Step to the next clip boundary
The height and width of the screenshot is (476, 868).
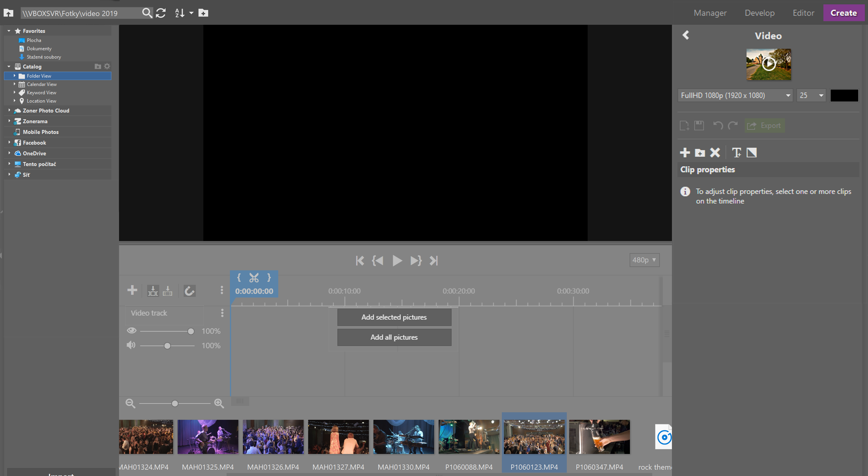coord(416,260)
